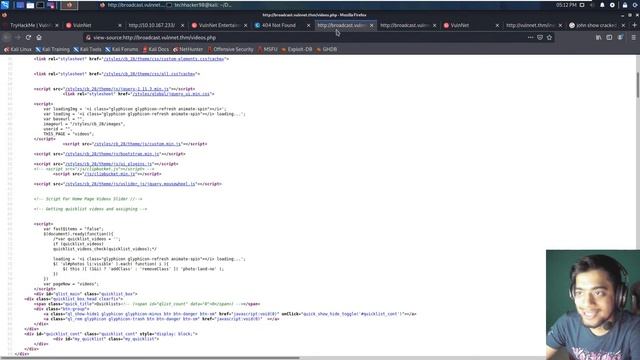Bookmark this page with the star
The height and width of the screenshot is (360, 640).
pos(549,37)
